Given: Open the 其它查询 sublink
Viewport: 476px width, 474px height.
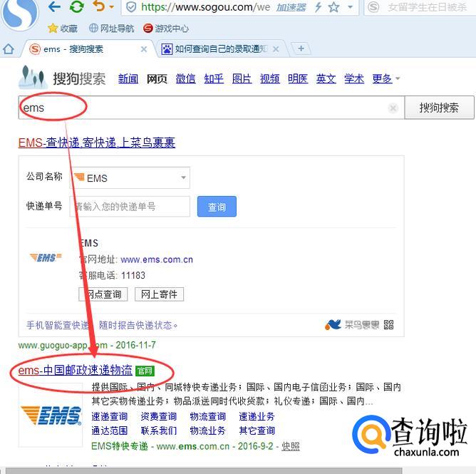Looking at the screenshot, I should coord(257,431).
